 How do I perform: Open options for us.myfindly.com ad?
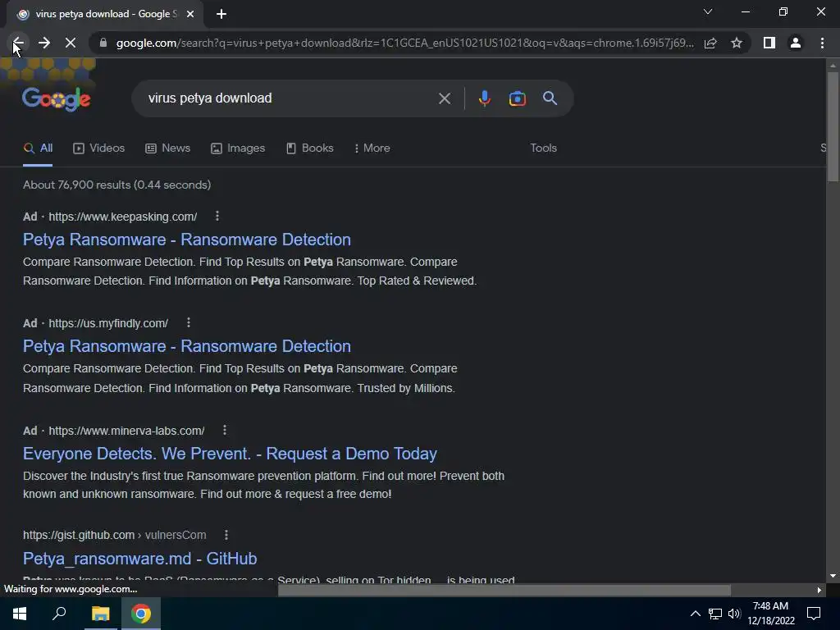pos(188,322)
